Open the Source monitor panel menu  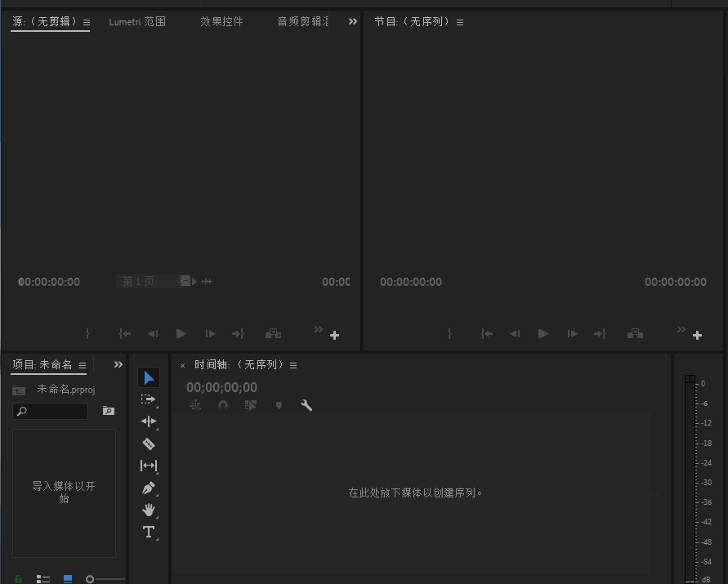pyautogui.click(x=86, y=22)
